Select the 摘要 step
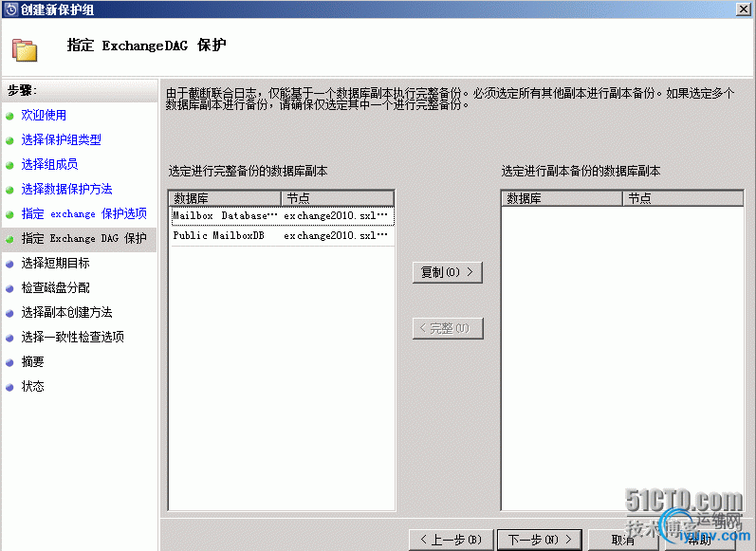 click(32, 361)
